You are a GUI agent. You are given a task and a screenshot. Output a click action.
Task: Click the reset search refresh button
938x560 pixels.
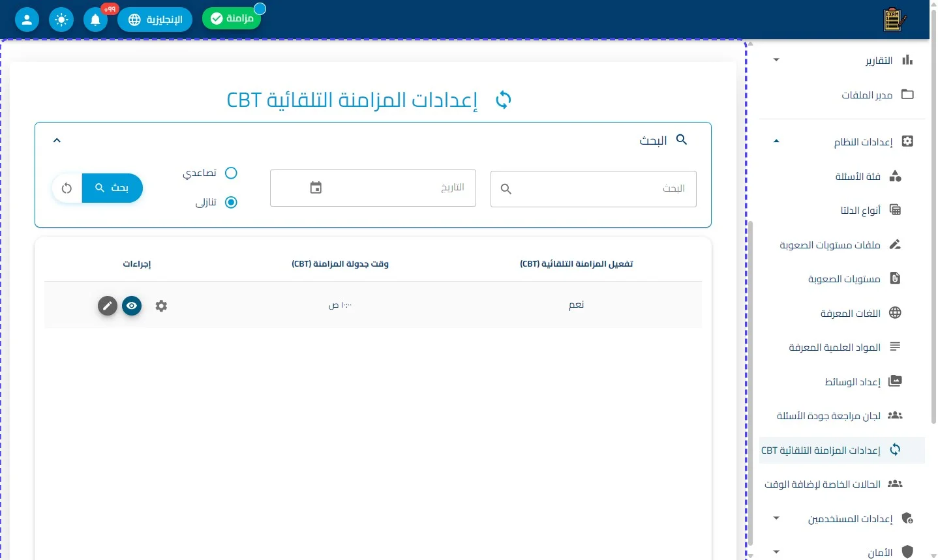click(x=67, y=188)
